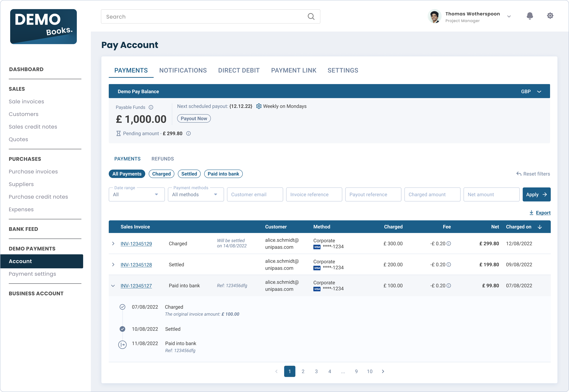The image size is (569, 392).
Task: Switch to the REFUNDS sub-tab
Action: coord(163,159)
